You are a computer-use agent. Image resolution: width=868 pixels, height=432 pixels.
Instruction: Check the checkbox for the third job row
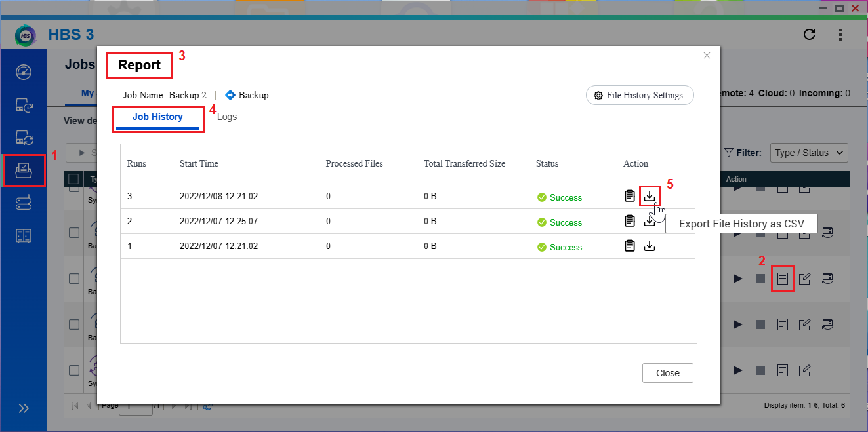[x=74, y=279]
